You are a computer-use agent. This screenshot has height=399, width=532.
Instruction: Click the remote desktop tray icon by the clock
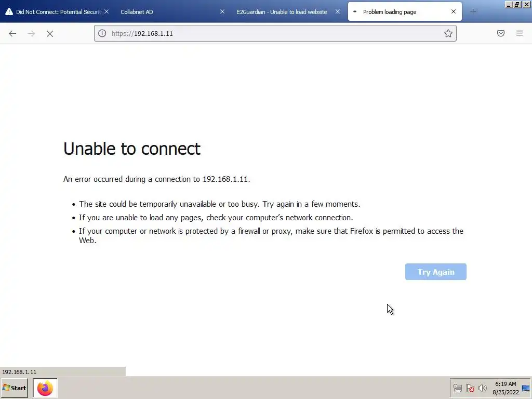[526, 388]
